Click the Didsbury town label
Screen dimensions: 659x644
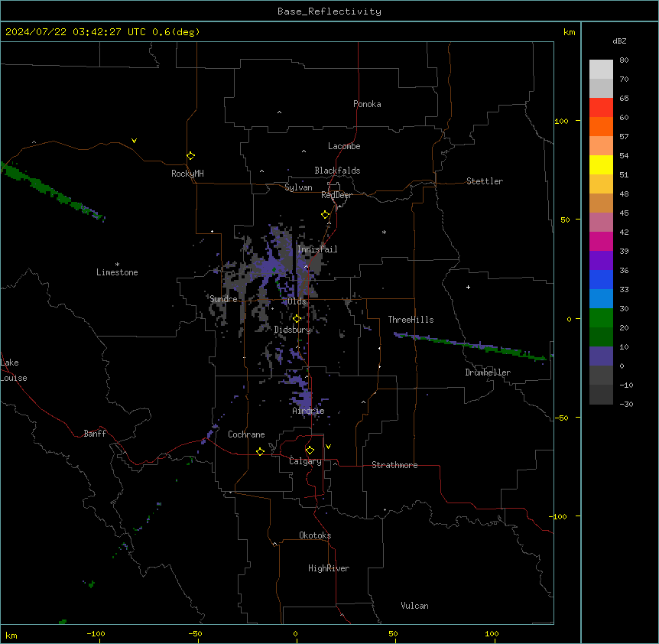pos(293,330)
